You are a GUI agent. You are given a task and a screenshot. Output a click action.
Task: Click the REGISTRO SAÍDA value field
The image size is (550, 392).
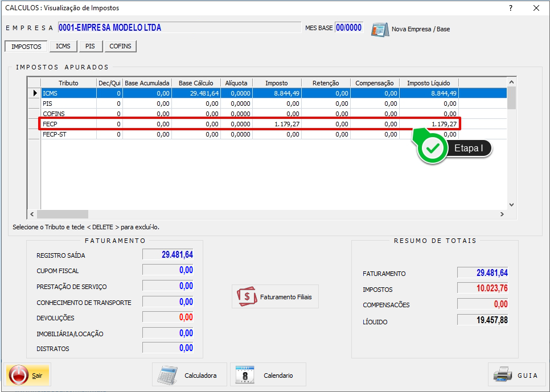tap(168, 255)
